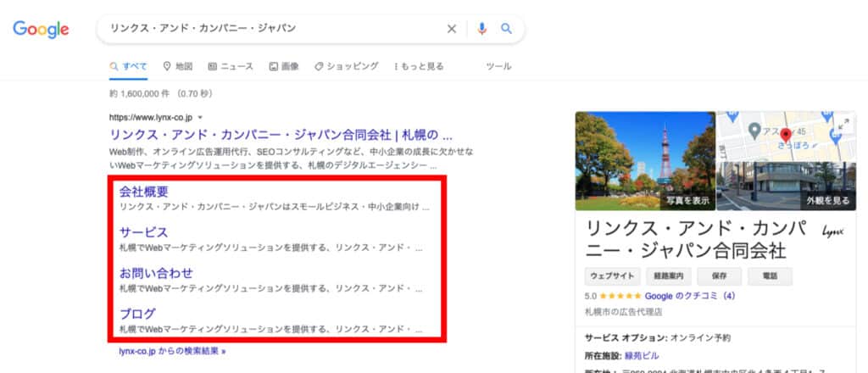Click the 経路案内 button
The height and width of the screenshot is (373, 868).
tap(669, 276)
